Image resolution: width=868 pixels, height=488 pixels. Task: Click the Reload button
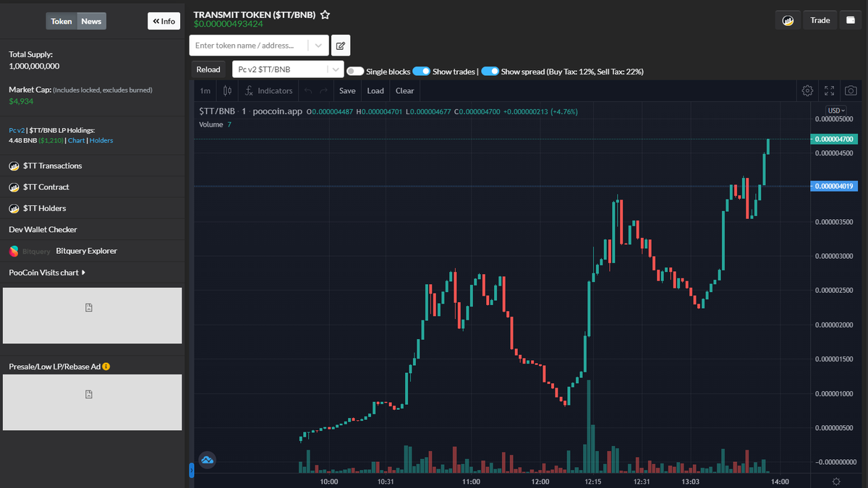pos(208,69)
